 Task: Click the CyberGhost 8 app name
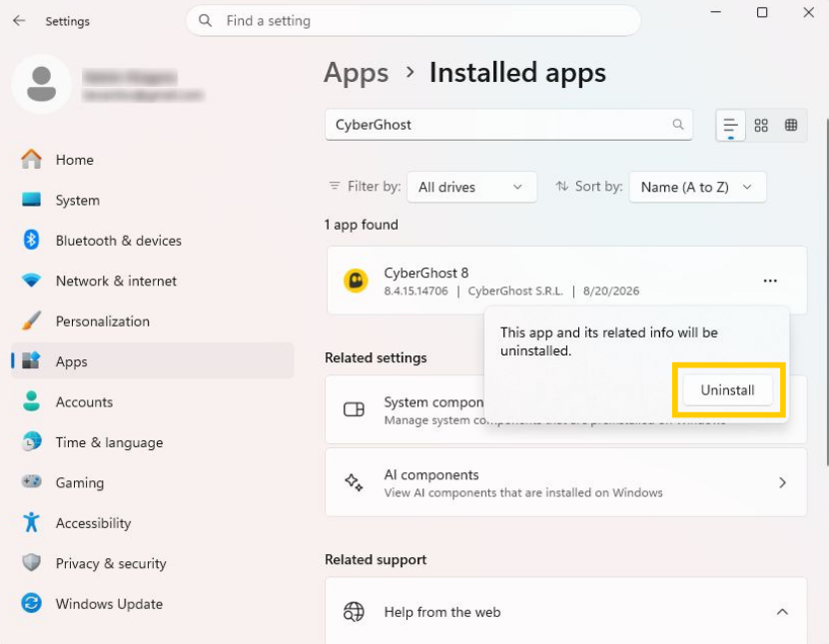click(x=426, y=273)
